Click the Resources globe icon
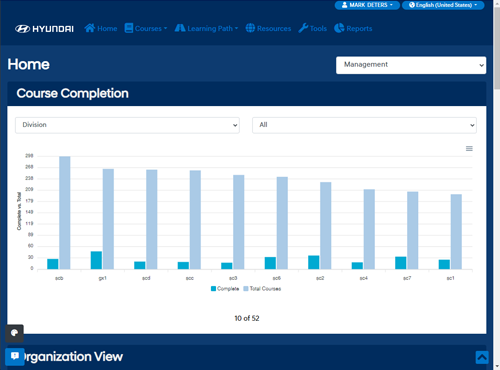The image size is (500, 370). click(x=250, y=28)
